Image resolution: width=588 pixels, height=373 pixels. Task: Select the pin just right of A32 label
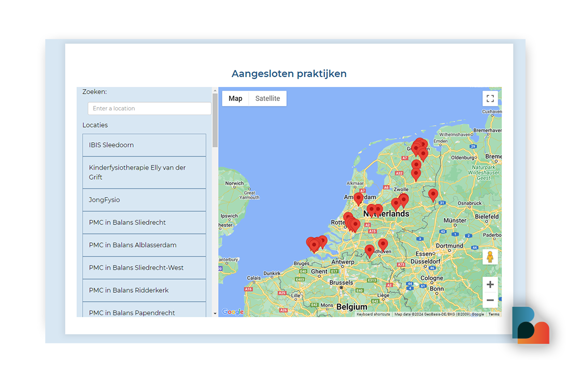[415, 174]
